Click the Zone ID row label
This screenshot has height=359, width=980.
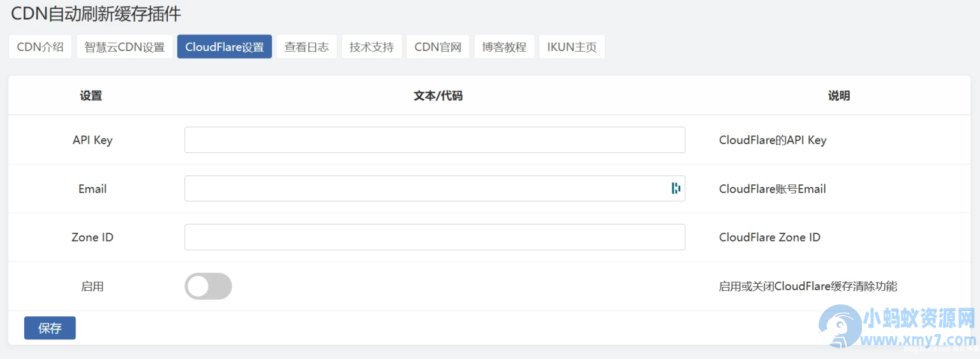(93, 237)
